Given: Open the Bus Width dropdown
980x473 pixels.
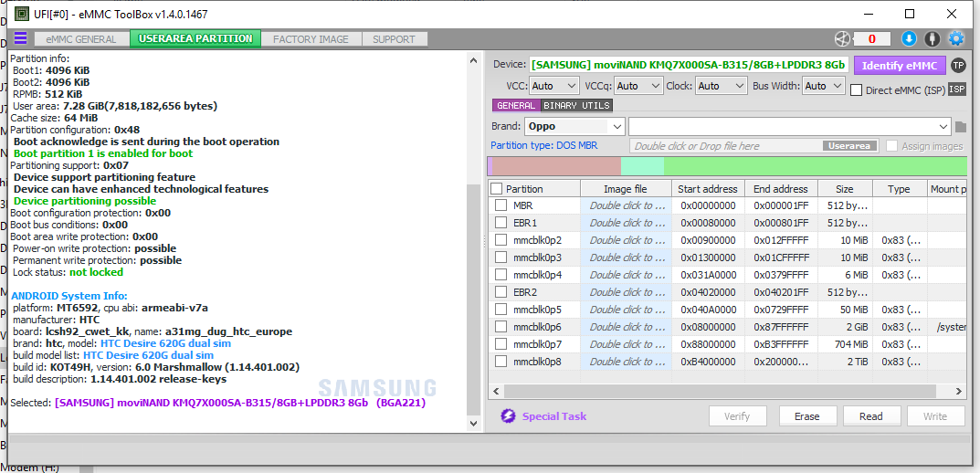Looking at the screenshot, I should click(x=824, y=86).
